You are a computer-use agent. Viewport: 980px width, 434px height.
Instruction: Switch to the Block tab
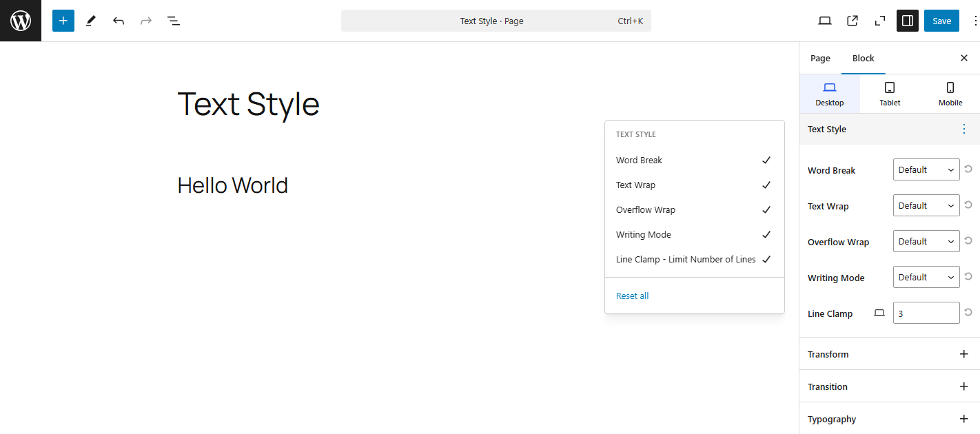[864, 58]
